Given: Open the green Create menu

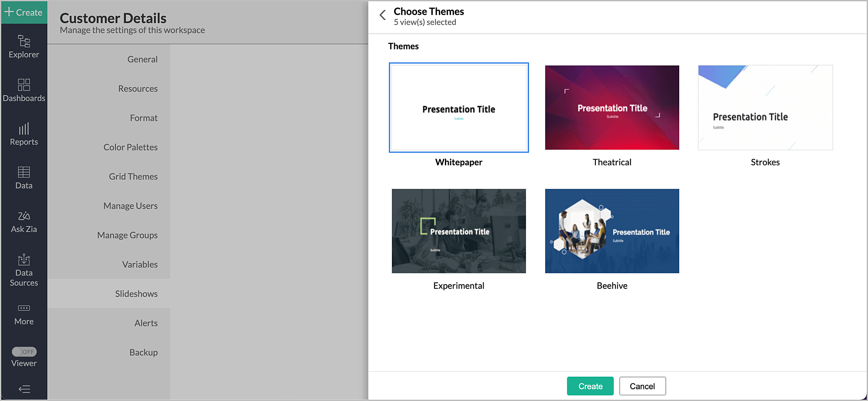Looking at the screenshot, I should 24,13.
